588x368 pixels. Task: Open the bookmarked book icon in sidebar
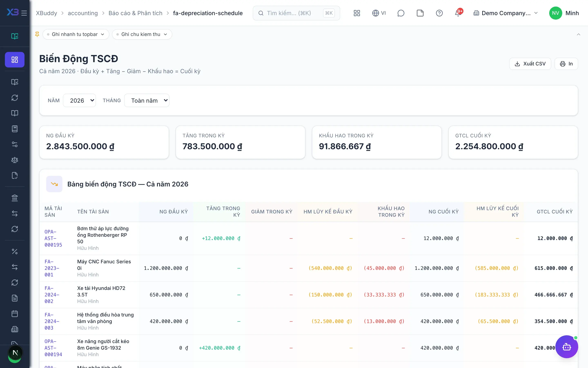pos(14,129)
